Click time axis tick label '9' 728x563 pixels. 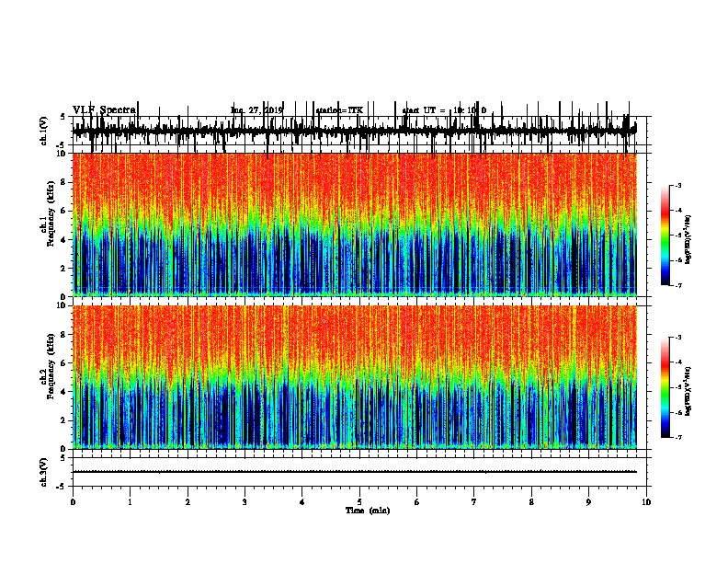(588, 502)
